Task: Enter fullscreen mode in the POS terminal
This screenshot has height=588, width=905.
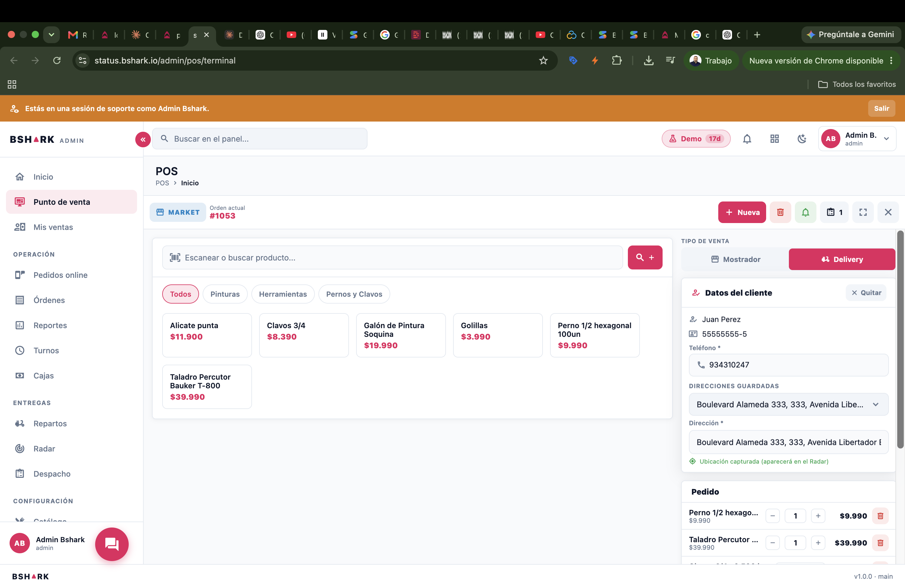Action: point(863,212)
